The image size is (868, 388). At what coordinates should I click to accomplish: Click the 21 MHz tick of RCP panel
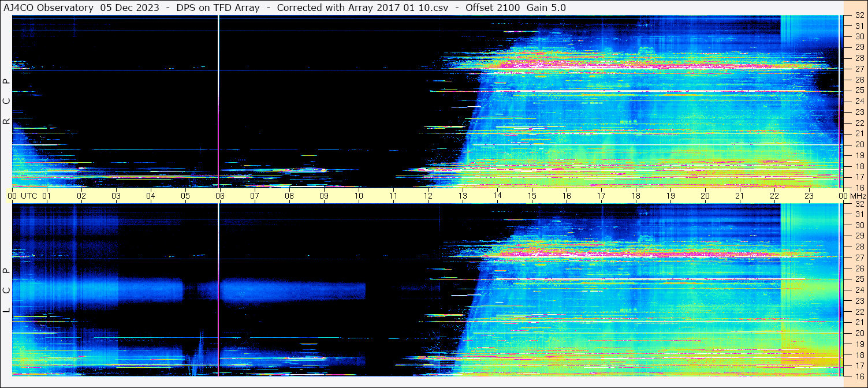859,134
